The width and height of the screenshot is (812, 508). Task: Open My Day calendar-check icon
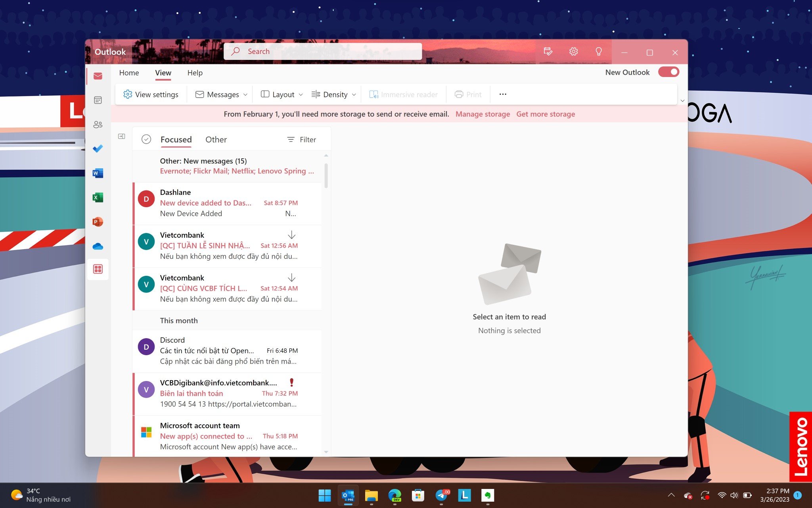tap(548, 52)
